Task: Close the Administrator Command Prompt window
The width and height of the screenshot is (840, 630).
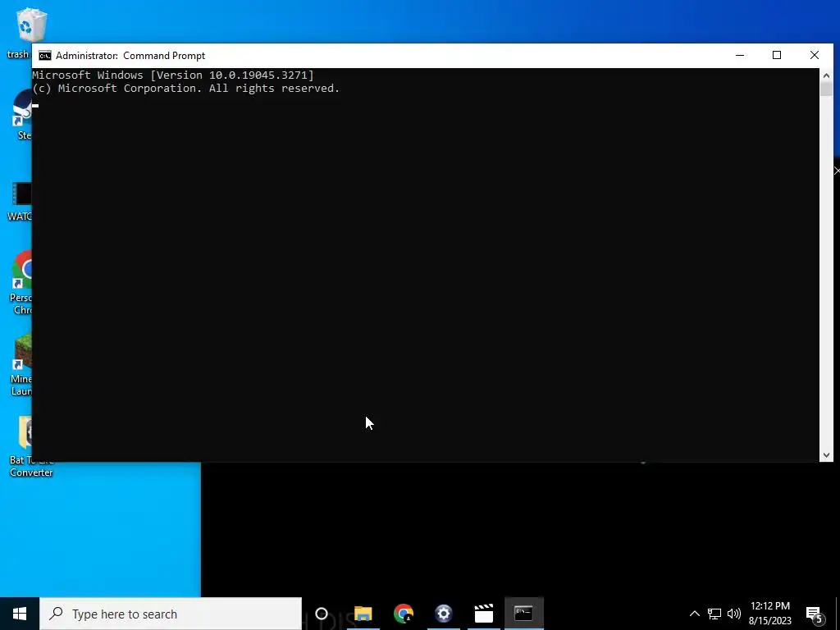Action: tap(815, 55)
